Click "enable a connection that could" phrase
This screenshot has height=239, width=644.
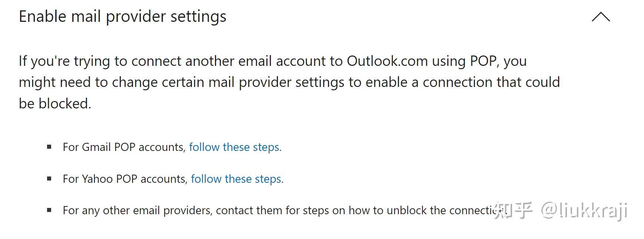pyautogui.click(x=462, y=82)
